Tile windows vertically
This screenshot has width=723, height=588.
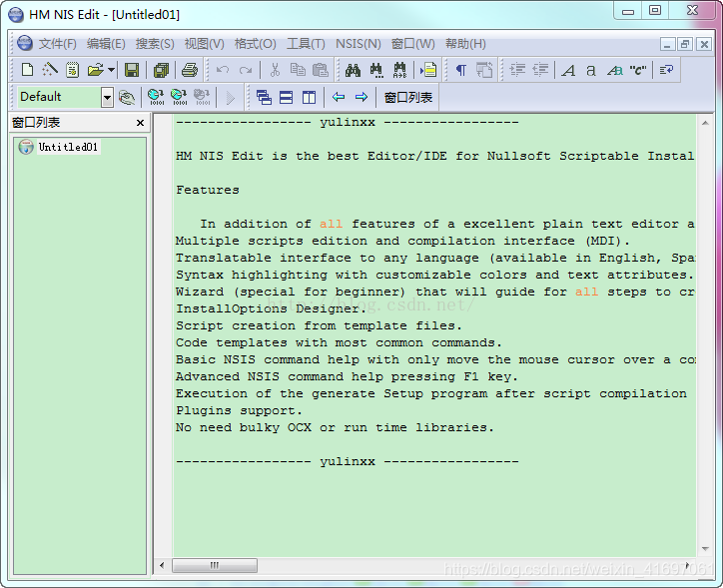tap(309, 97)
